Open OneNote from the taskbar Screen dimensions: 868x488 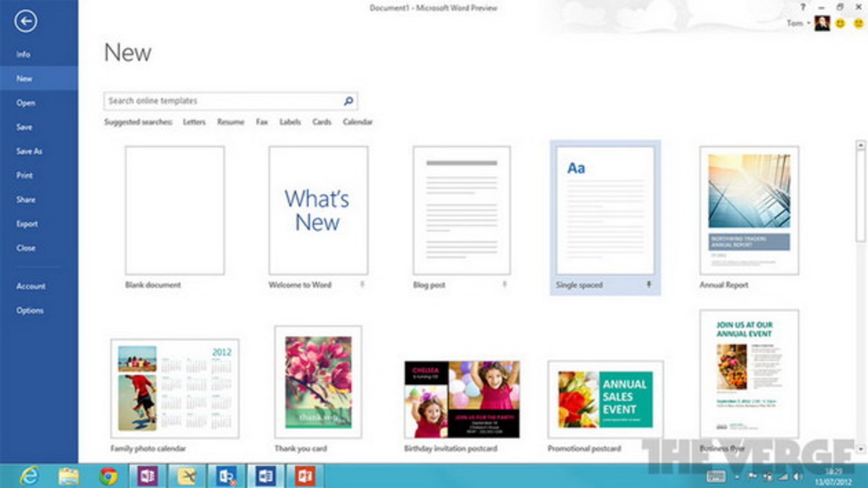(x=147, y=476)
